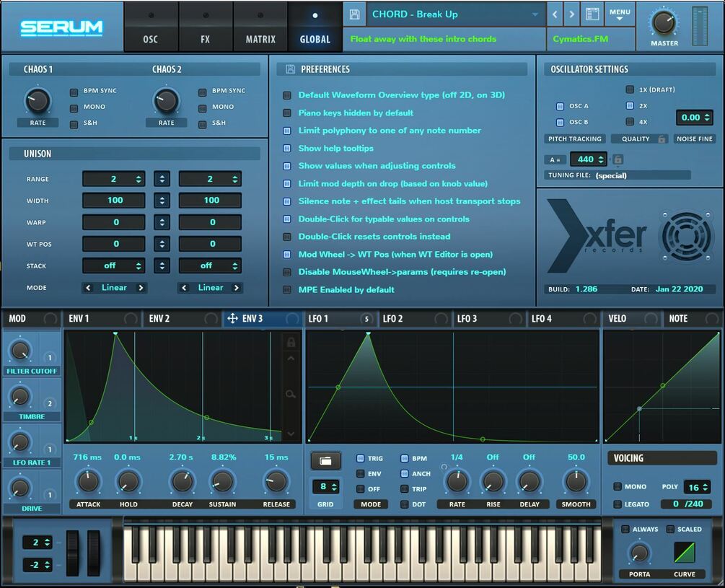Toggle LFO TRIG mode checkbox
This screenshot has height=588, width=725.
coord(361,459)
